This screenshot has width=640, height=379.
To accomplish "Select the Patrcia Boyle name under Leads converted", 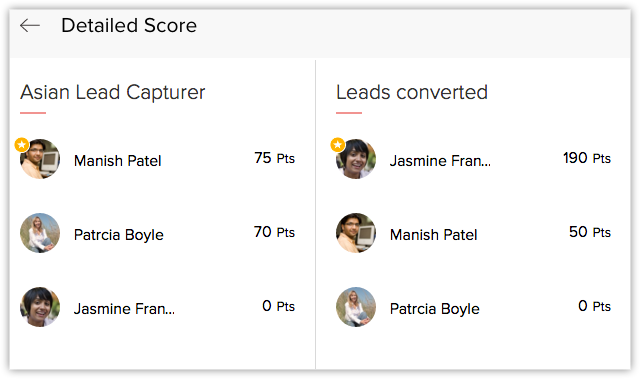I will 435,309.
